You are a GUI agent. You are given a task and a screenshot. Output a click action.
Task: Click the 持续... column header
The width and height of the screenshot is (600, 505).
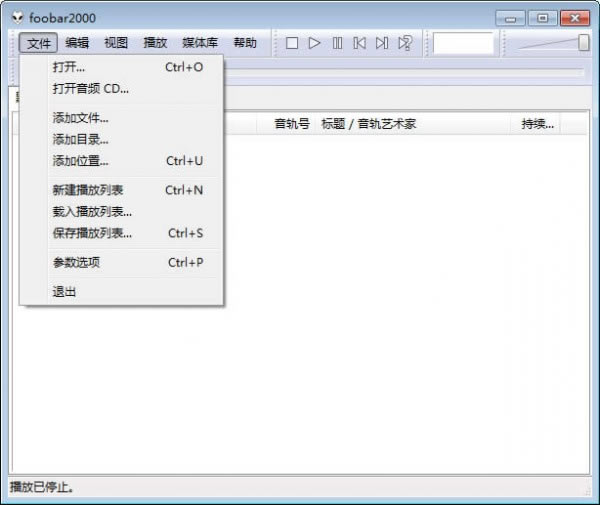537,124
